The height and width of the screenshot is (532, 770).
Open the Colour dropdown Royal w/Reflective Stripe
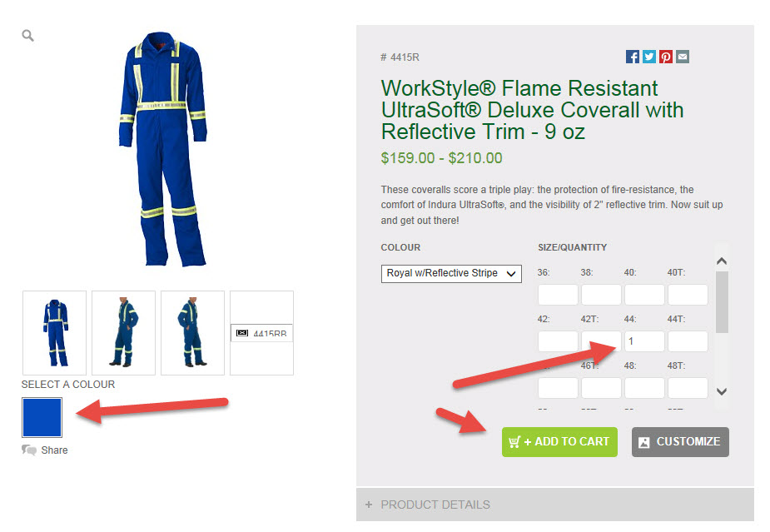pos(451,274)
